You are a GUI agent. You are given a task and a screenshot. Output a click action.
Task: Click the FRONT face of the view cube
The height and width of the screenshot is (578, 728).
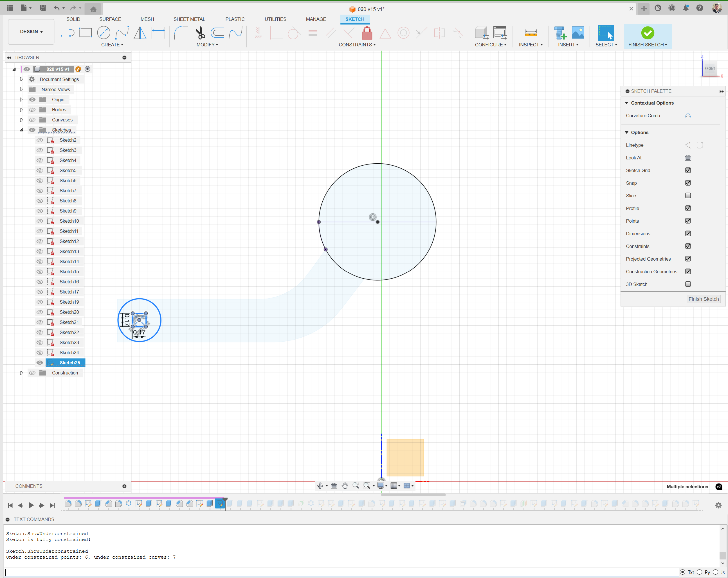[x=709, y=69]
